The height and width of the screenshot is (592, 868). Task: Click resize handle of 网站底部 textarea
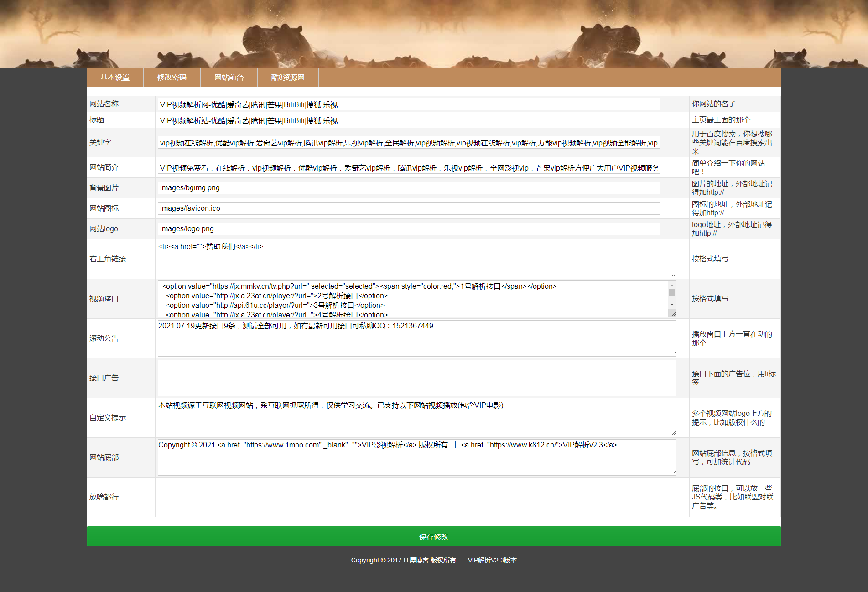point(673,473)
